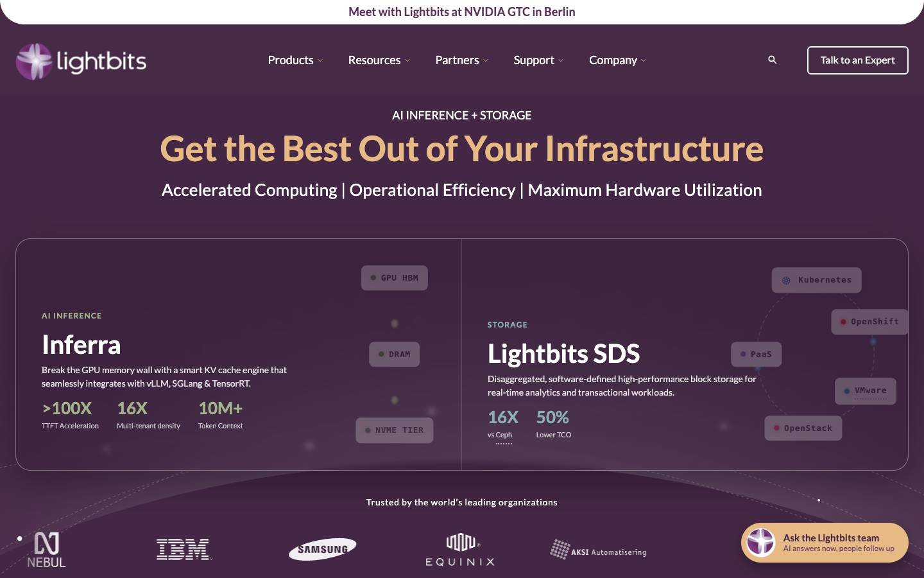The height and width of the screenshot is (578, 924).
Task: Click Trusted by leading organizations text
Action: 462,502
